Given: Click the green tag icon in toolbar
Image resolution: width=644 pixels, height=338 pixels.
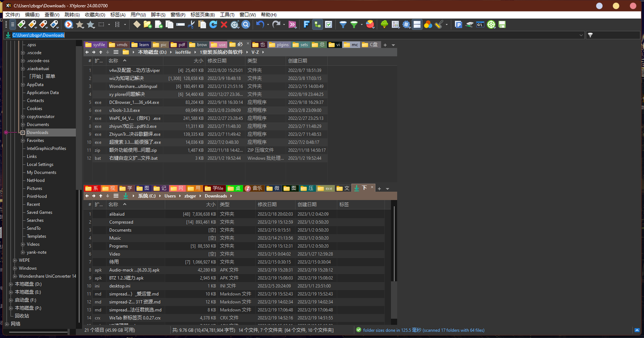Looking at the screenshot, I should (x=22, y=24).
